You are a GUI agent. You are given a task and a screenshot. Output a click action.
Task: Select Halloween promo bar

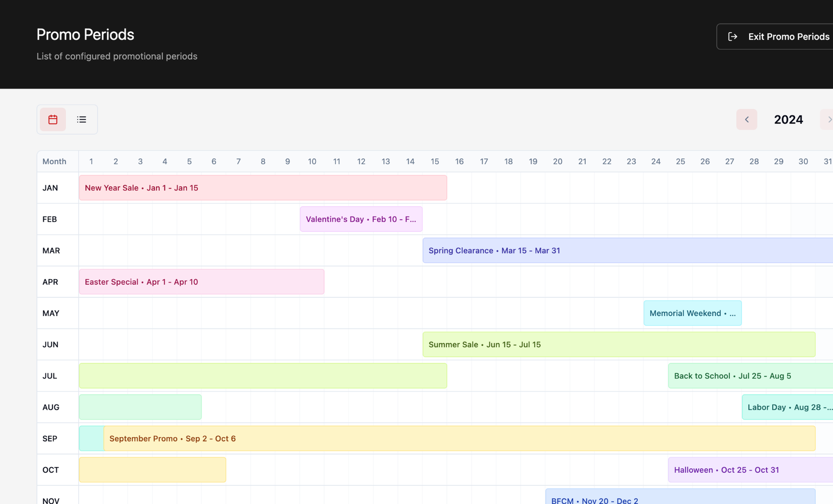pyautogui.click(x=751, y=470)
